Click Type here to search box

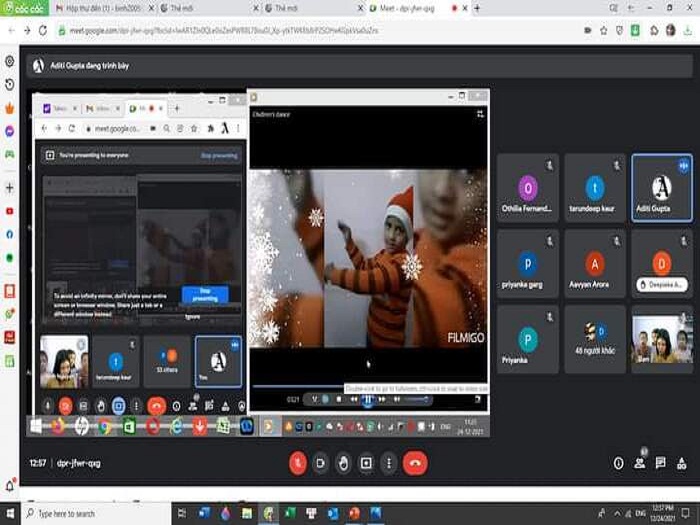[96, 513]
